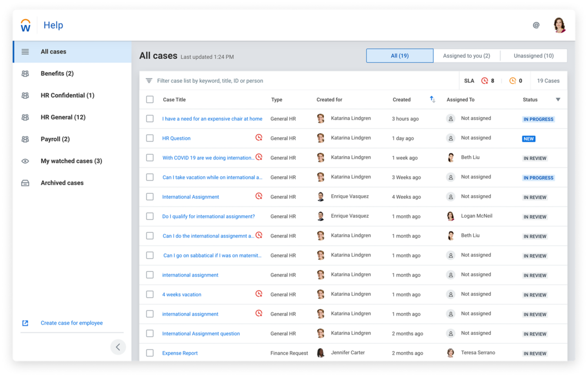Screen dimensions: 588x377
Task: Click the Archived cases box icon
Action: [25, 183]
